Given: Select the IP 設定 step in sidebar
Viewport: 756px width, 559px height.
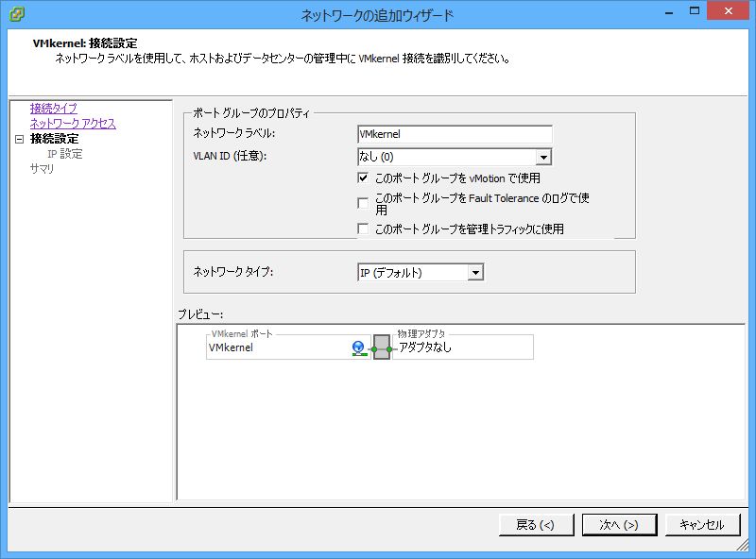Looking at the screenshot, I should point(64,154).
